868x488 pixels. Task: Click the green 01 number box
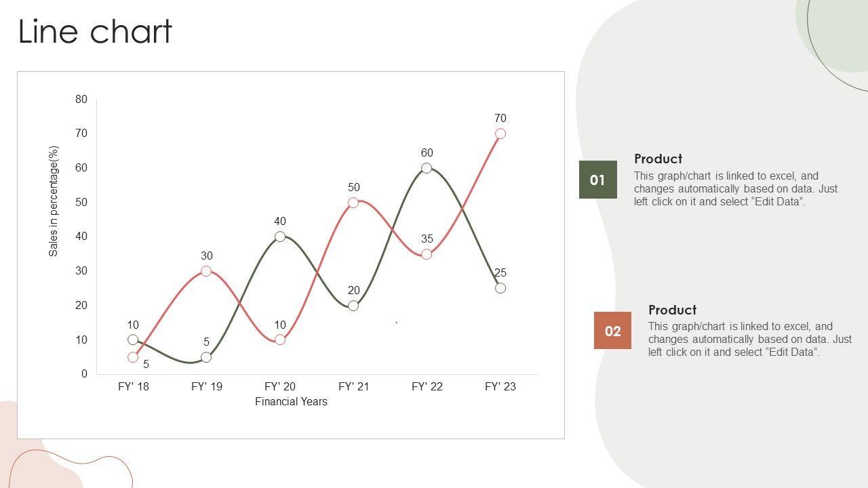click(x=597, y=180)
